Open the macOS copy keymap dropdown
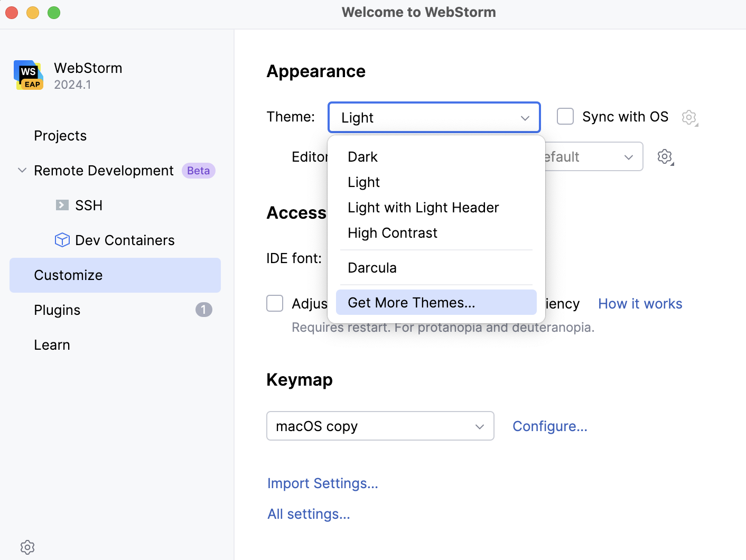 (380, 426)
